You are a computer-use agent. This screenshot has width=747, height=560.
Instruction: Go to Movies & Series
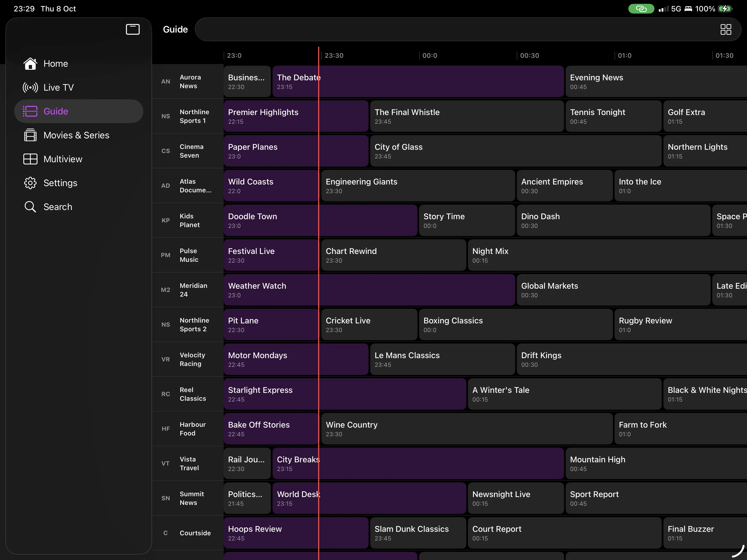[79, 135]
